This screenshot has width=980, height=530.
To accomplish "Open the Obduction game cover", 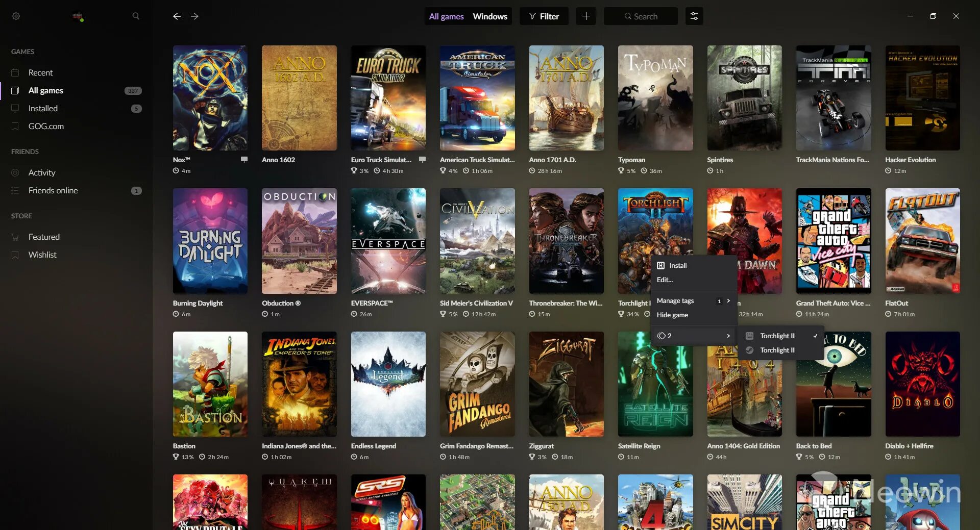I will click(x=299, y=241).
